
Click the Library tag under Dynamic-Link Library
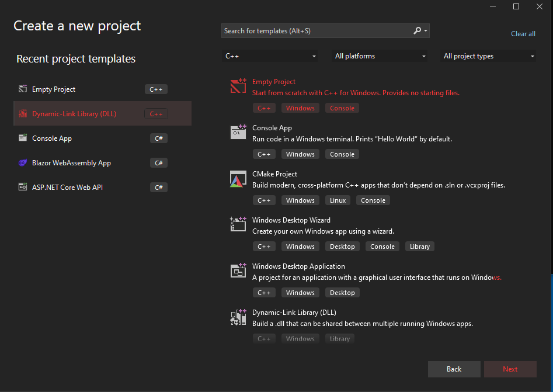(340, 339)
